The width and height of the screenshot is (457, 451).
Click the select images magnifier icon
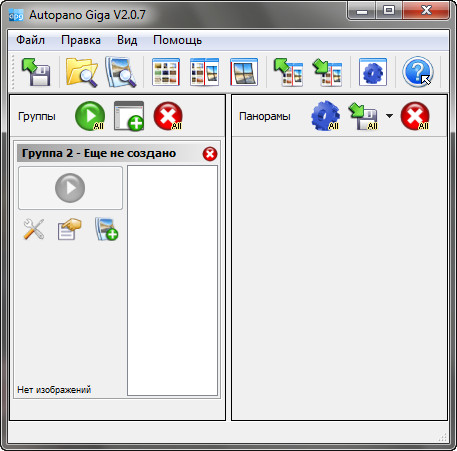point(120,72)
